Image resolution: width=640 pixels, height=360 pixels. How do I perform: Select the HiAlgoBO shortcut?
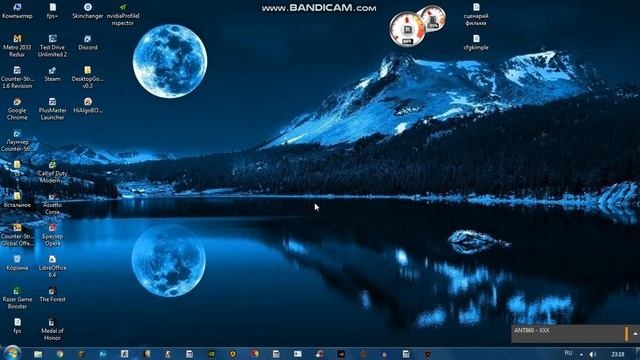88,106
